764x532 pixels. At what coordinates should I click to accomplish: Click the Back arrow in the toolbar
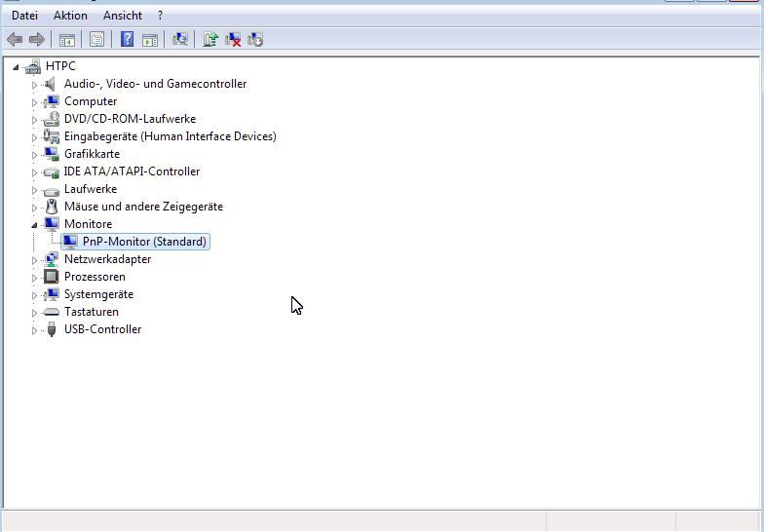click(15, 39)
